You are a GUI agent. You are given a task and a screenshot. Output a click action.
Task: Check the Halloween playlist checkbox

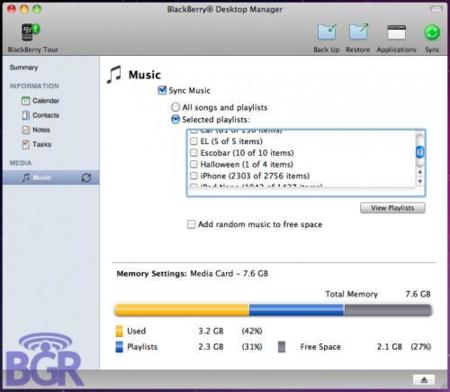point(194,164)
